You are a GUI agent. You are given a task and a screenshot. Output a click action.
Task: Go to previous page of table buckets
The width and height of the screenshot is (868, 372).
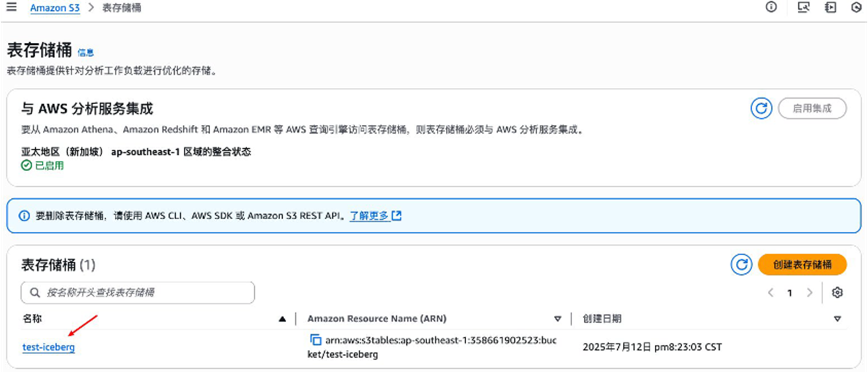(771, 293)
